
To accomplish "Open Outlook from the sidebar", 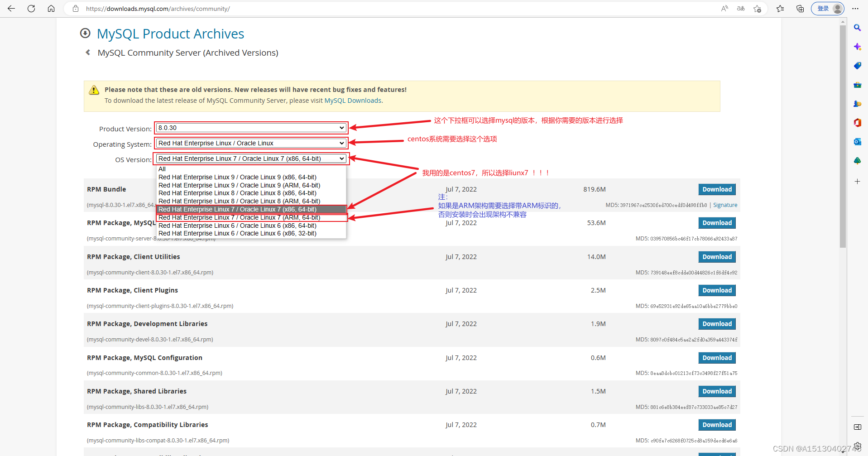I will 857,141.
